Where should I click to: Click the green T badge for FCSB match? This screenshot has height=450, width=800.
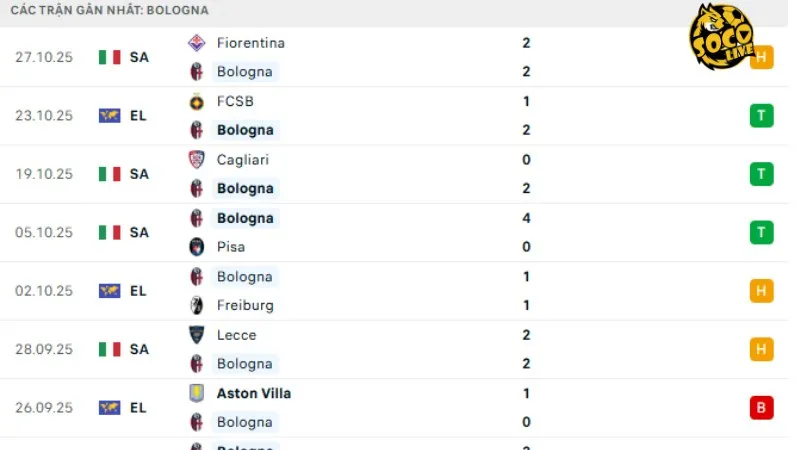[761, 116]
